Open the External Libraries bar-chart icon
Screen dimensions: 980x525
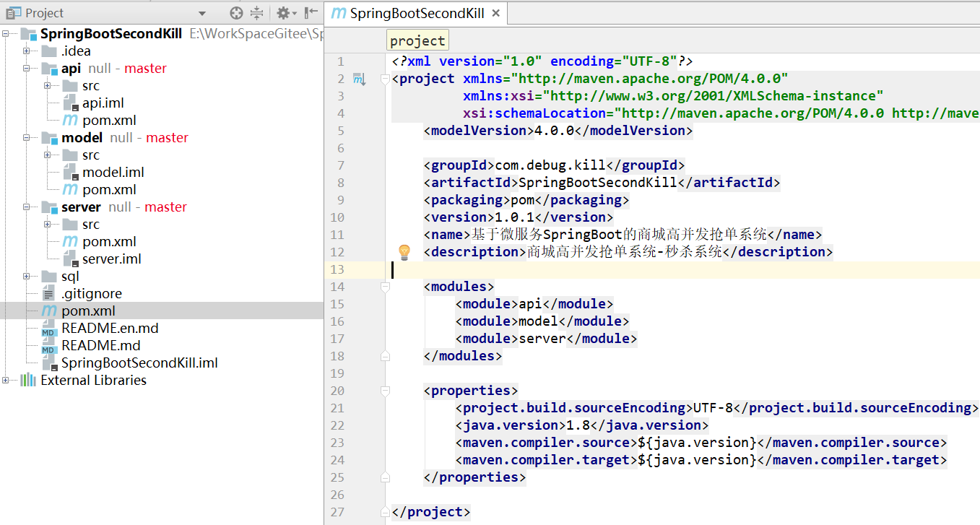pos(27,380)
